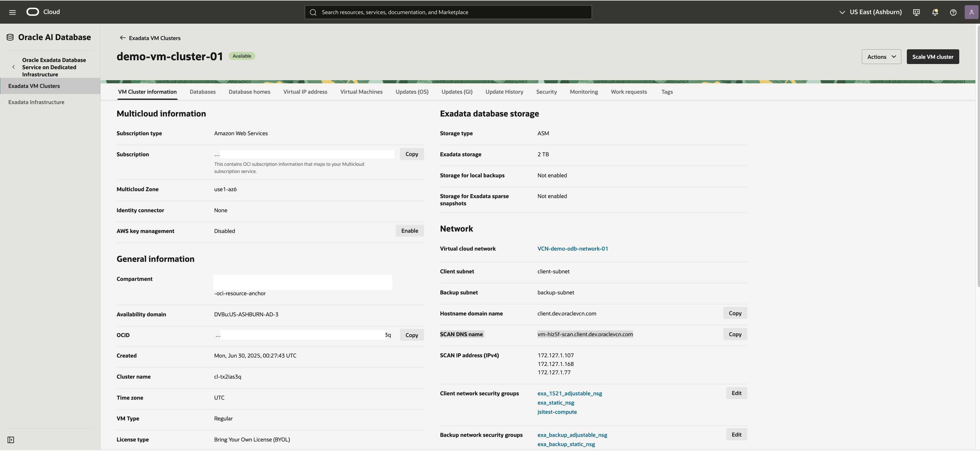Click the Exadata storage value 2 TB

pyautogui.click(x=543, y=154)
